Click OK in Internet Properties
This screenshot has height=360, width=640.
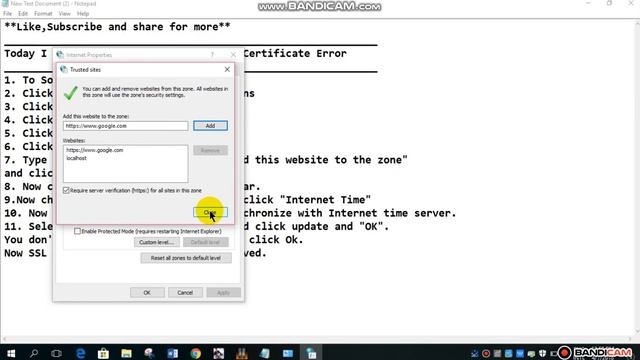pos(147,293)
